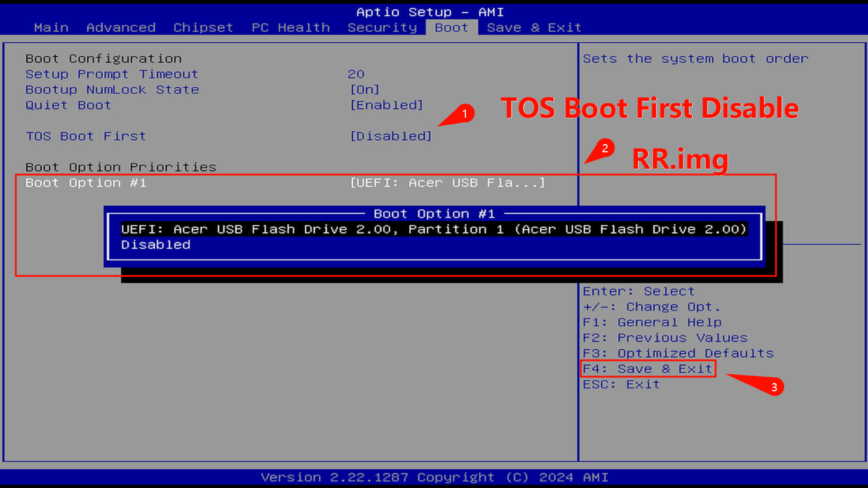Click the Setup Prompt Timeout value 20

click(356, 74)
